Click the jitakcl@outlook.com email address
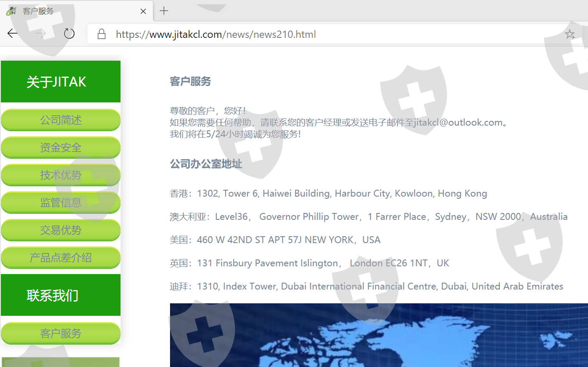588x367 pixels. [458, 123]
